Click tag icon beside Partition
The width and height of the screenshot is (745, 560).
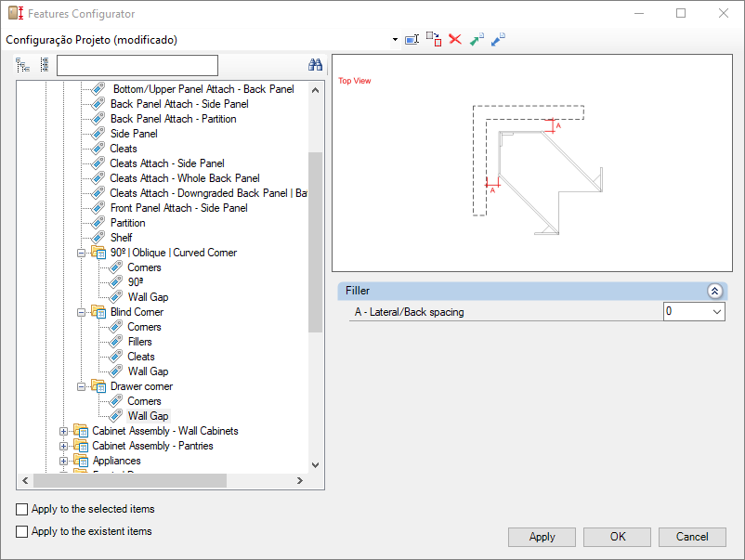(x=98, y=223)
